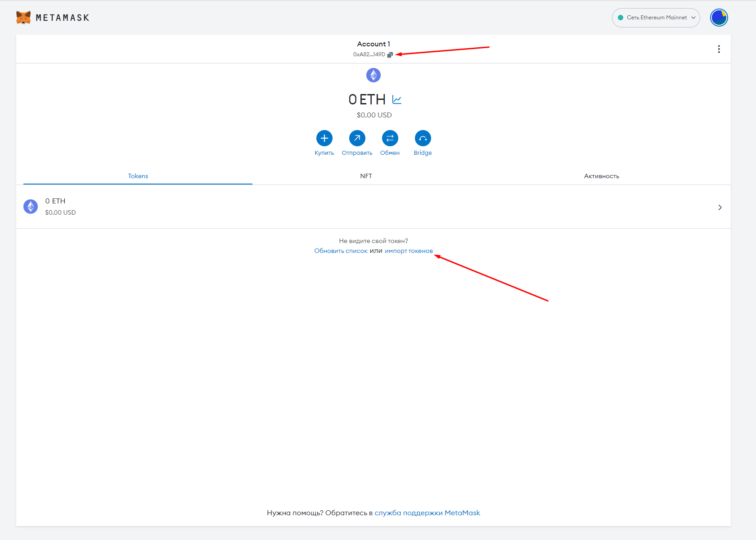Select the Send (Отправить) arrow icon
The image size is (756, 540).
(357, 138)
